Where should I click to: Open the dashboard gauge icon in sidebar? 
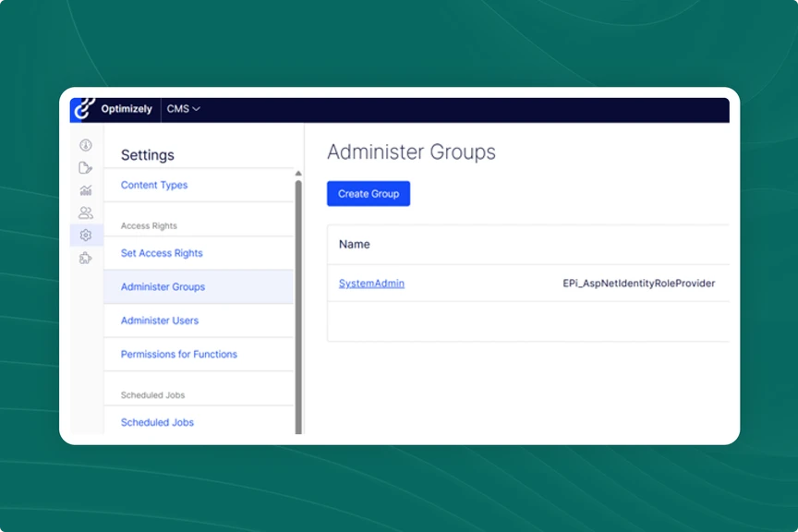86,145
